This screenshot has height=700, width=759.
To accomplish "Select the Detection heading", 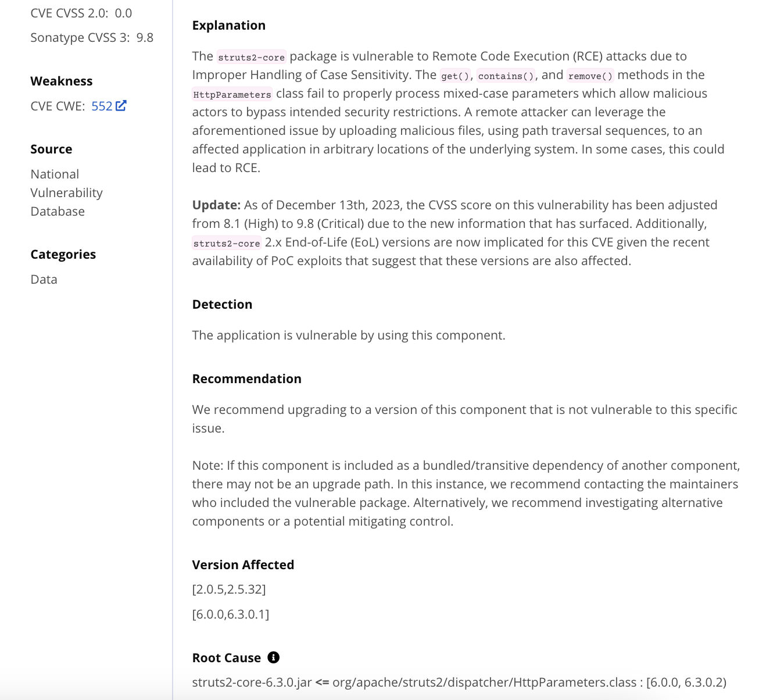I will click(x=222, y=305).
